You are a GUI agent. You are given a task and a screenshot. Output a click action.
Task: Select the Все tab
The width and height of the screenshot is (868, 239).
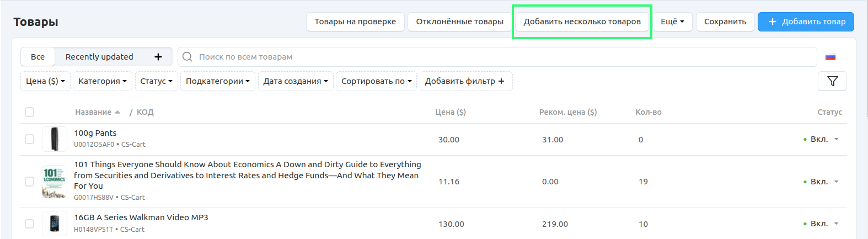pyautogui.click(x=37, y=57)
